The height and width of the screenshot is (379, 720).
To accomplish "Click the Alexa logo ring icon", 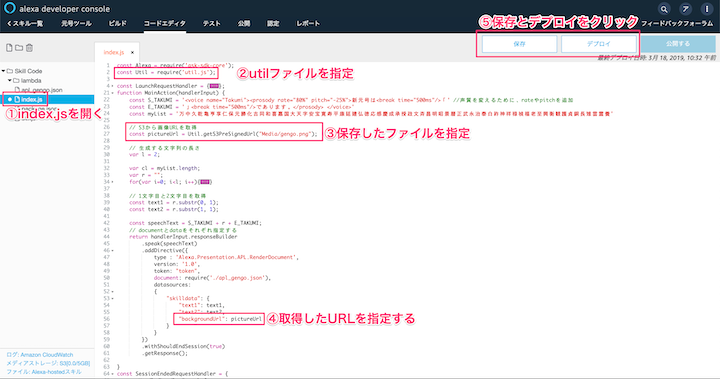I will click(10, 8).
